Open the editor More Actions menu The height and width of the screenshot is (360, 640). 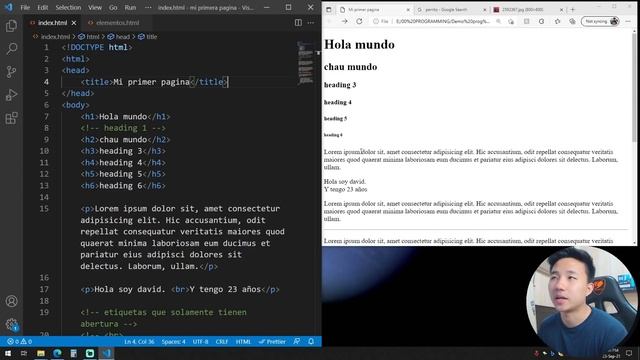tap(311, 23)
